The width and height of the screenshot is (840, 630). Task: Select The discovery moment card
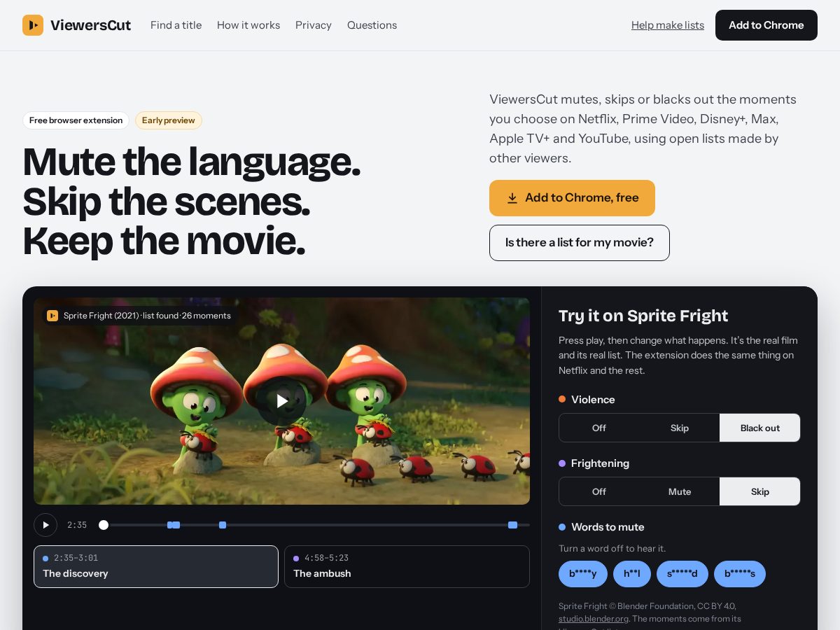tap(156, 566)
